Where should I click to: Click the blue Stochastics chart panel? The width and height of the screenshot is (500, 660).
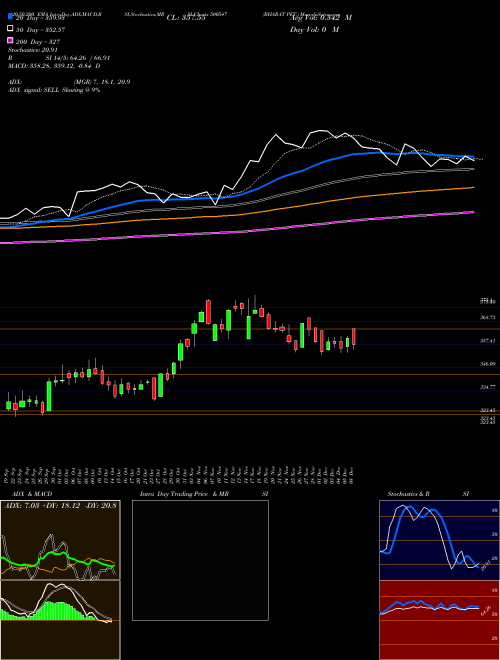coord(439,540)
